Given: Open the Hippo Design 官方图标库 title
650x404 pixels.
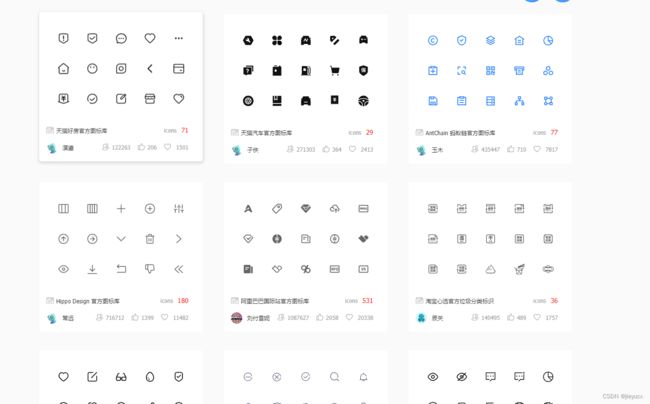Looking at the screenshot, I should coord(87,301).
